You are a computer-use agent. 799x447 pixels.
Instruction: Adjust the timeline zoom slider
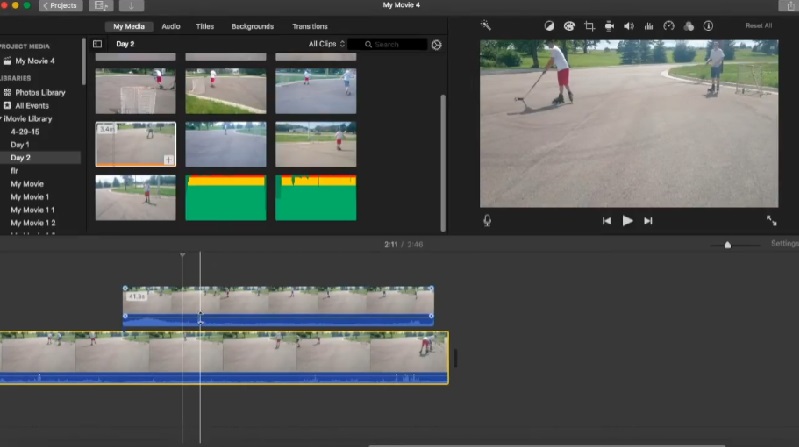[x=728, y=245]
